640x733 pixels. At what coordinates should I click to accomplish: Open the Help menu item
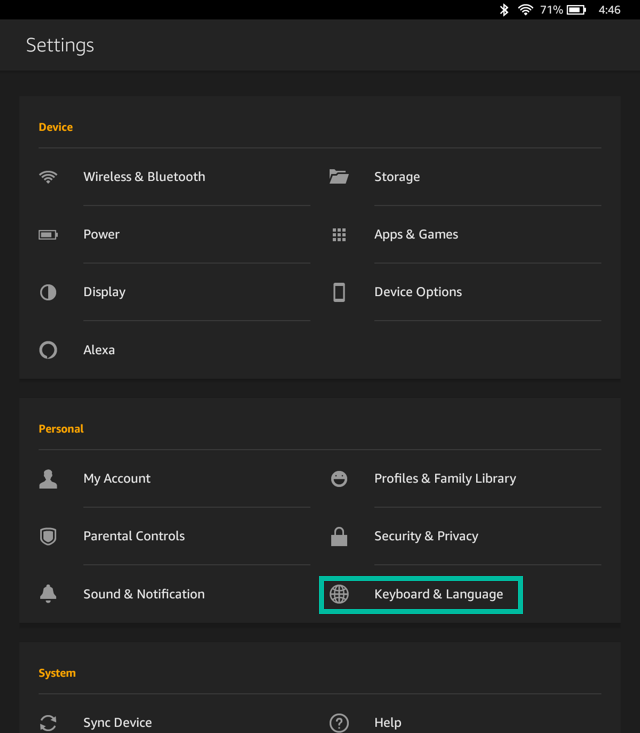click(387, 722)
